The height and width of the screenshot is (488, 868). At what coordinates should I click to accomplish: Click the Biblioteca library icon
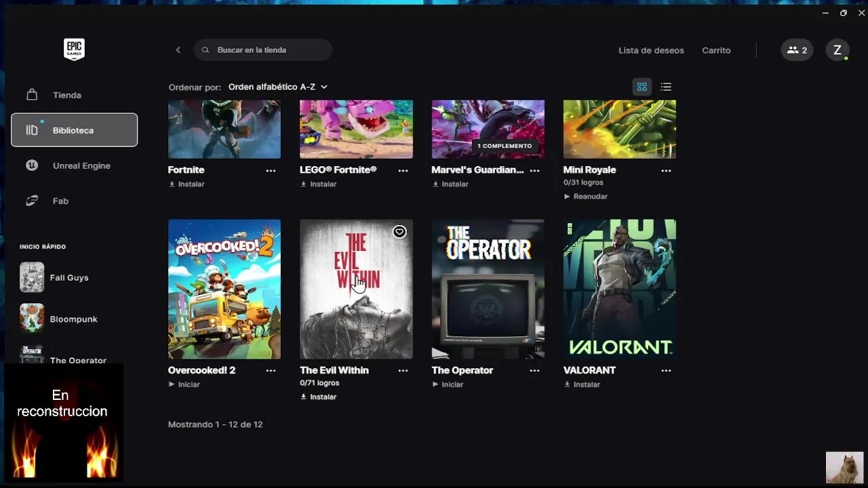tap(32, 130)
